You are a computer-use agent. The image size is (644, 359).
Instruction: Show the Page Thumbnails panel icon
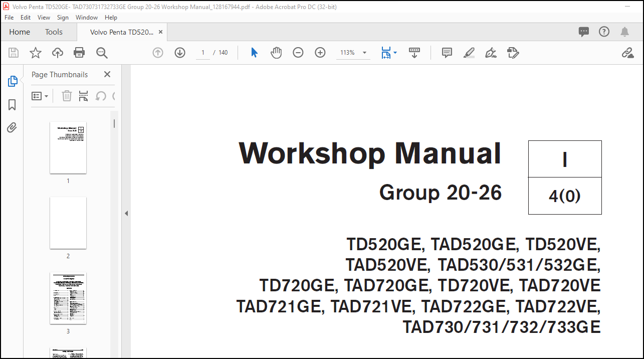tap(13, 81)
